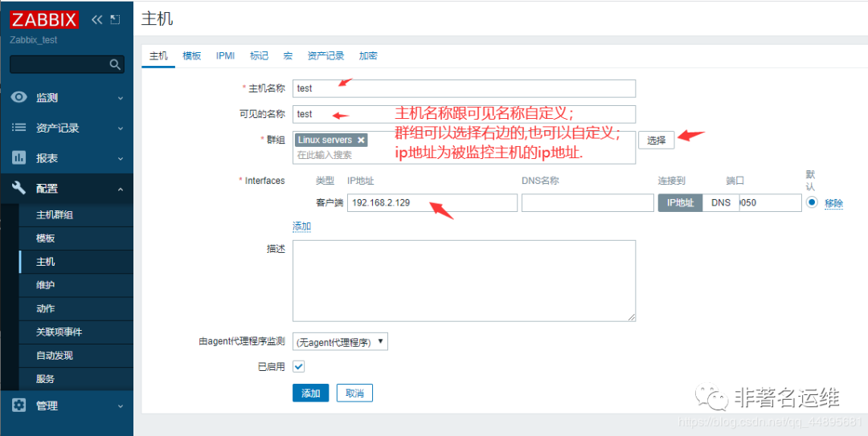Click the 管理 gear icon
Image resolution: width=868 pixels, height=436 pixels.
point(19,405)
